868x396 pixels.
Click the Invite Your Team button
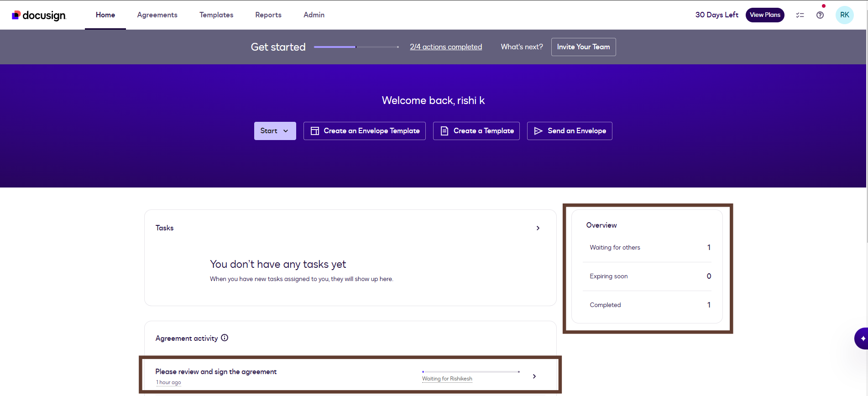click(583, 47)
